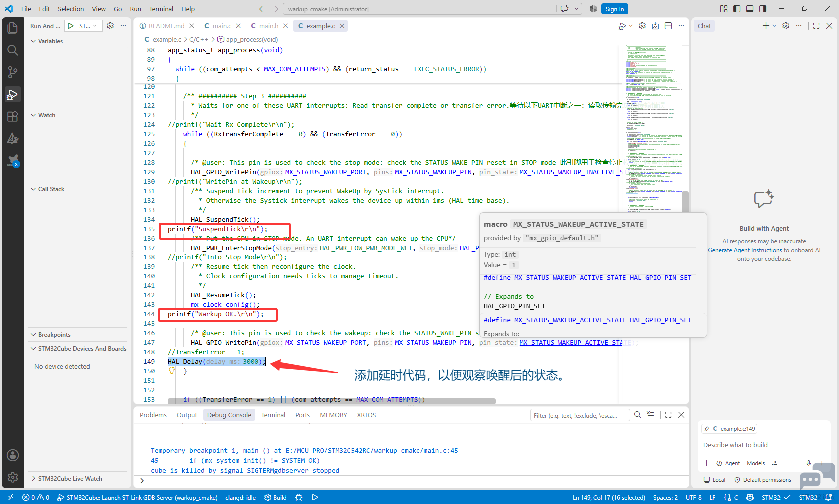Switch to the Debug Console tab
The image size is (839, 504).
coord(229,415)
